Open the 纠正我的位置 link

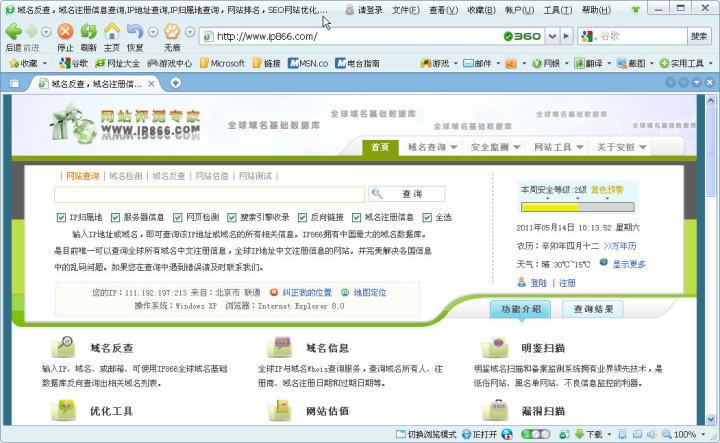(307, 292)
